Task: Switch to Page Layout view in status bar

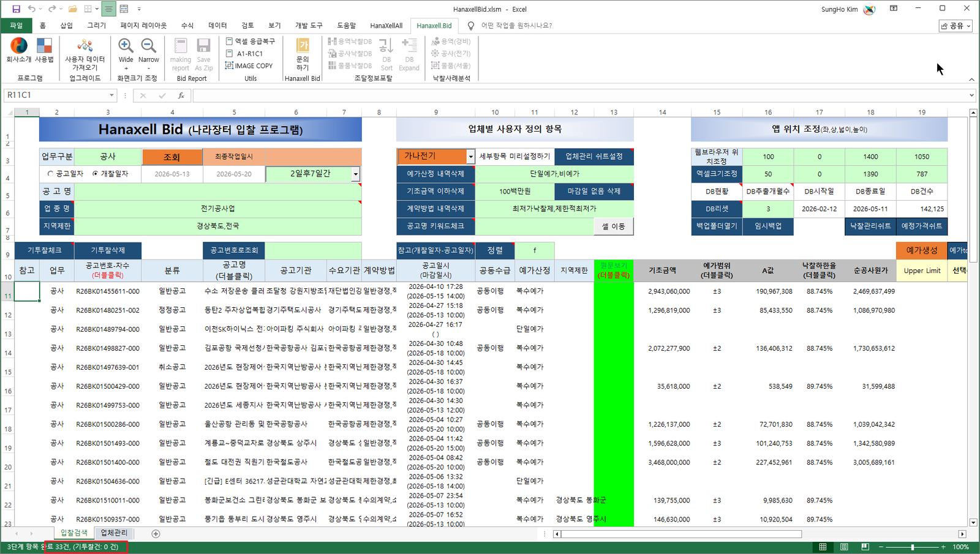Action: pos(844,547)
